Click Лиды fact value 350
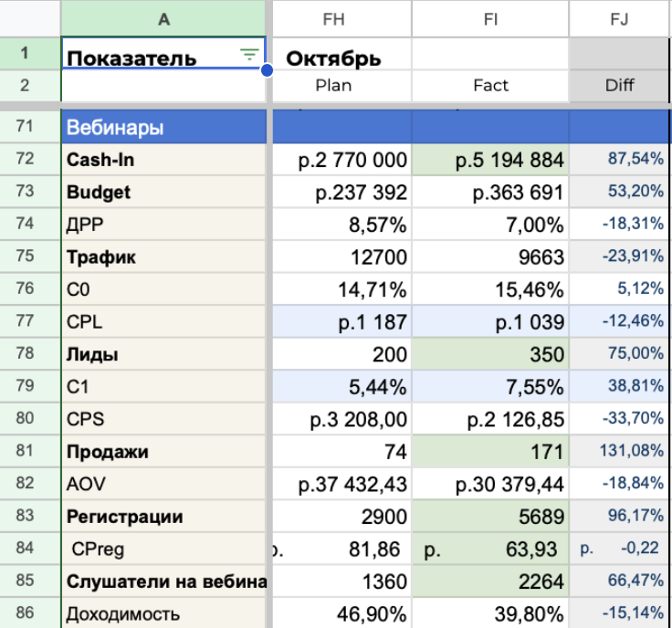Viewport: 672px width, 628px height. pyautogui.click(x=490, y=354)
